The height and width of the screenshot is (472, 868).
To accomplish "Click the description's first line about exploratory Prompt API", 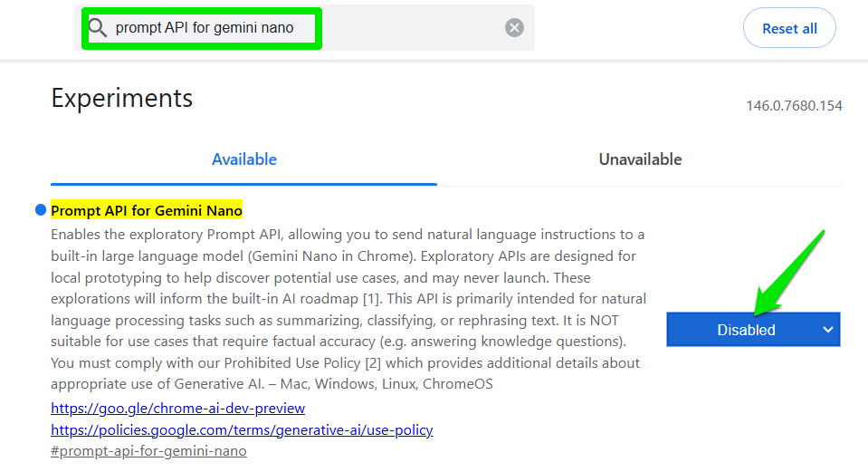I will click(348, 235).
